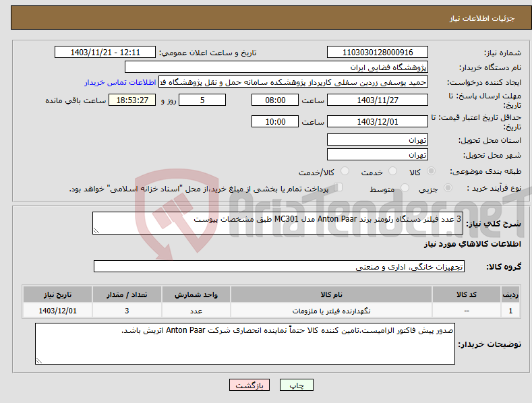Click the table cell with date 1403/12/01
The image size is (532, 403).
(x=58, y=311)
